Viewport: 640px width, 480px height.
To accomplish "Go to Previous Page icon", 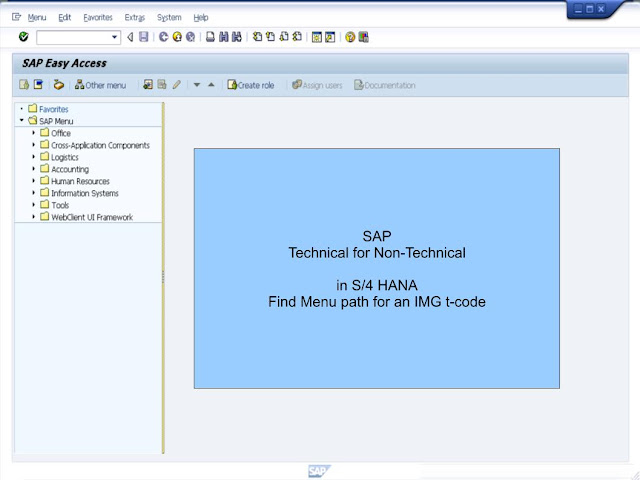I will point(270,37).
